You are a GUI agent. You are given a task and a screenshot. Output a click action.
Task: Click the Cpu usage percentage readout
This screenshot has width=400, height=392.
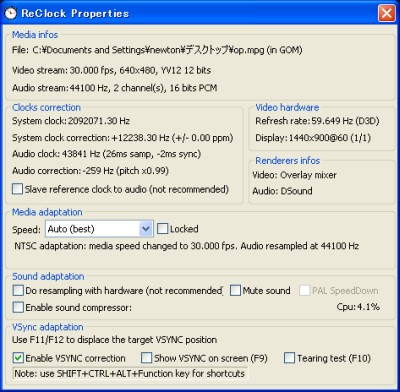point(358,307)
